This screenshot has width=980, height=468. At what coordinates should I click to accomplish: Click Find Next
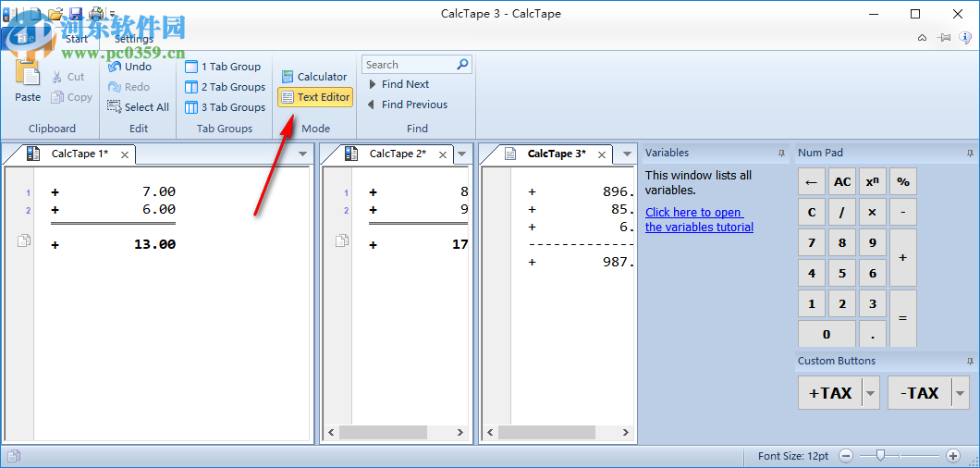click(x=398, y=84)
